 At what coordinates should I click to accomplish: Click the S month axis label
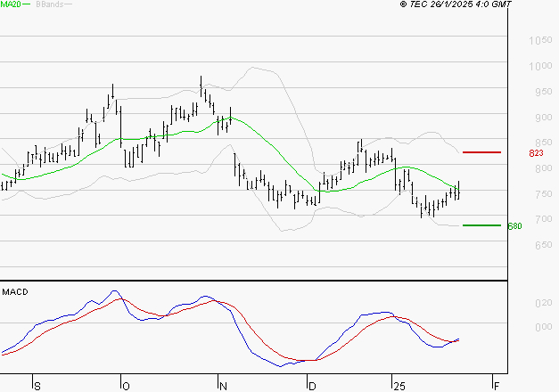37,387
